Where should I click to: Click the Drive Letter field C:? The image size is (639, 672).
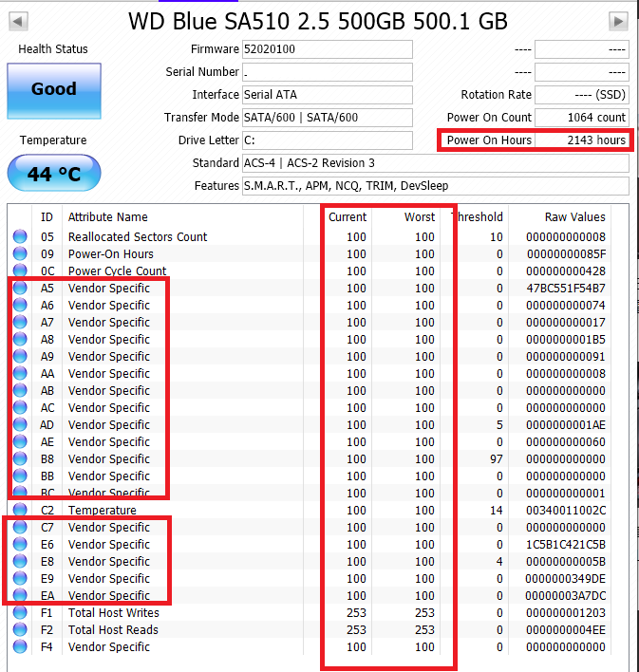point(328,140)
